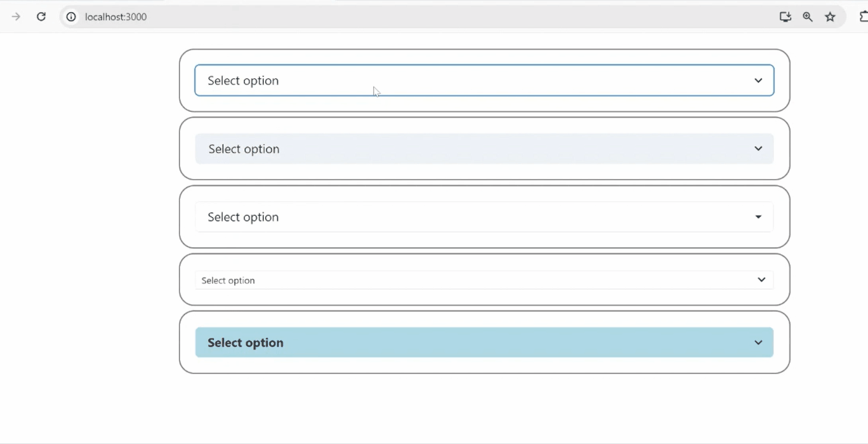
Task: Click the chevron of the compact small-text dropdown
Action: coord(761,280)
